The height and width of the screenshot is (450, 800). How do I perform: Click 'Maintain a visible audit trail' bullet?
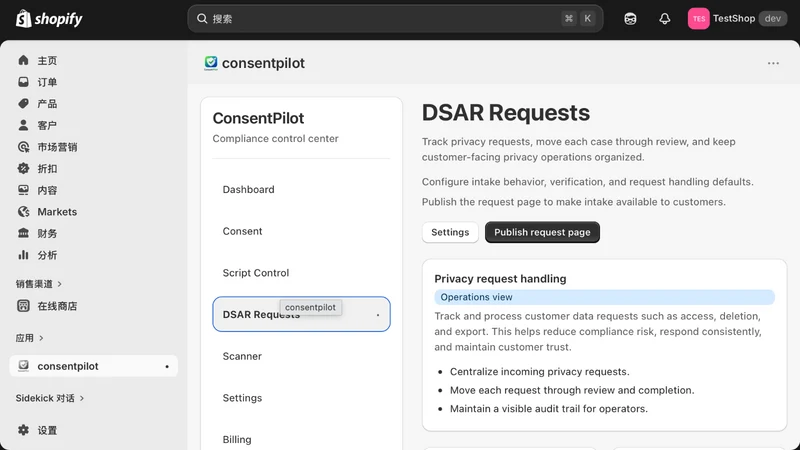point(548,409)
